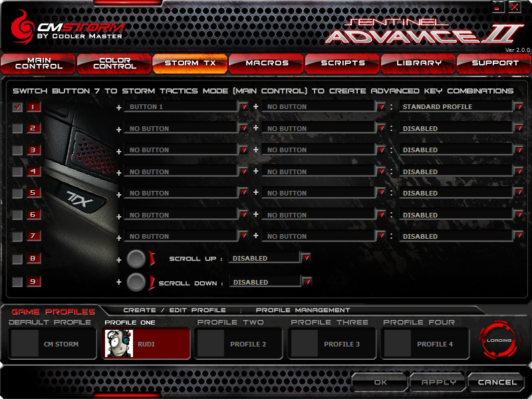Enable the combination 4 checkbox
This screenshot has width=532, height=399.
click(x=17, y=172)
